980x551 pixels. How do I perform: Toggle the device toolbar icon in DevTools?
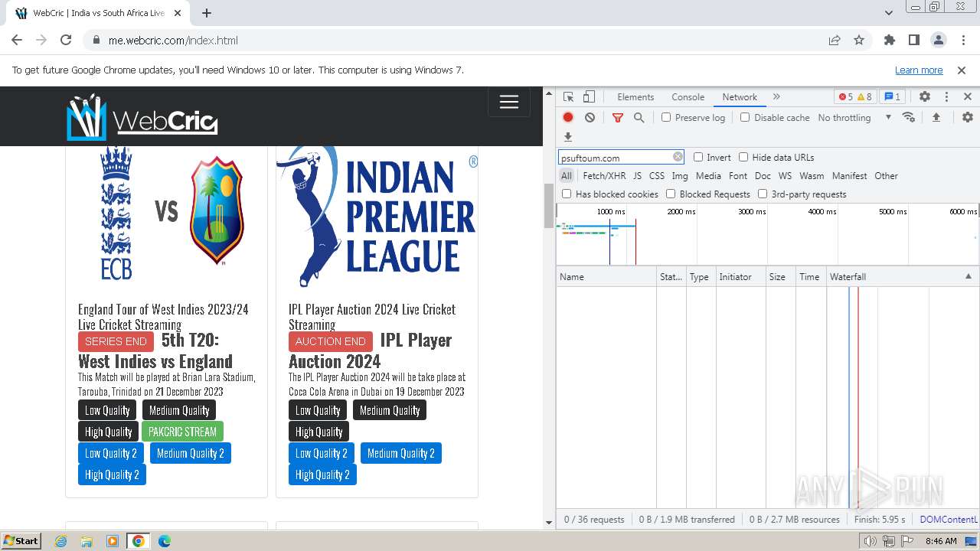point(589,97)
